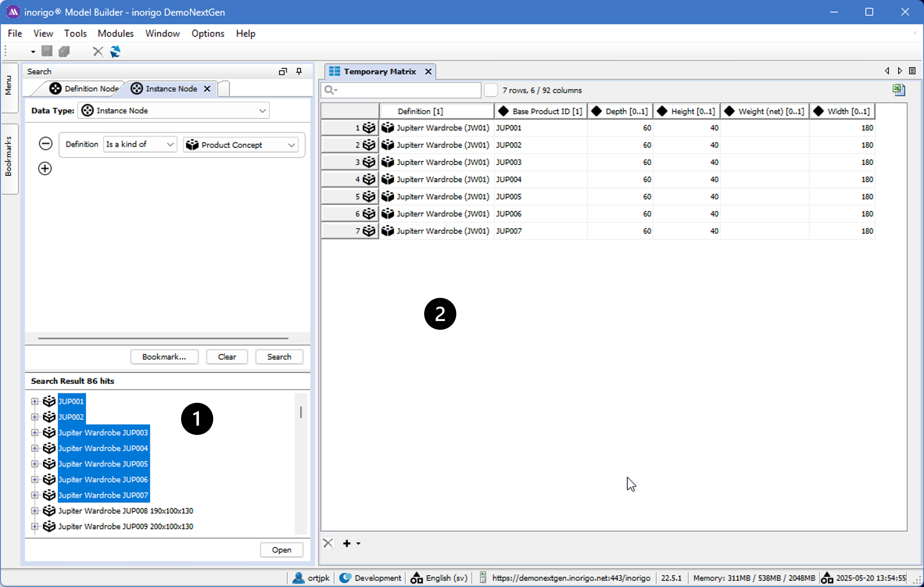Pin the Search panel
The height and width of the screenshot is (587, 924).
(x=299, y=71)
